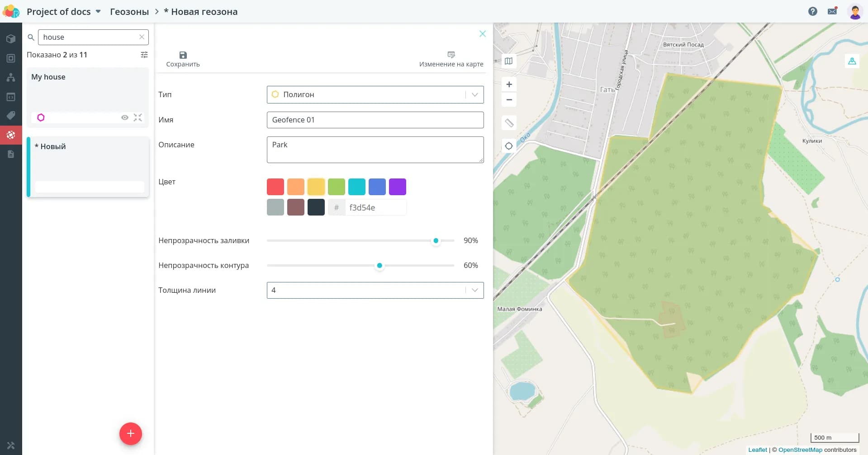Go to Геозоны breadcrumb
The image size is (868, 455).
coord(129,12)
